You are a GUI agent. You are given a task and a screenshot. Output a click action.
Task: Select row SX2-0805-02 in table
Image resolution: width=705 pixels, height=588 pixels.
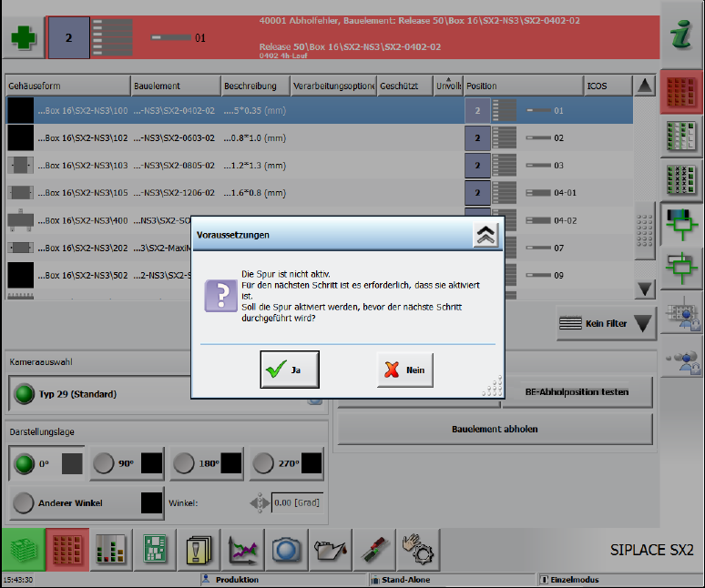tap(319, 166)
